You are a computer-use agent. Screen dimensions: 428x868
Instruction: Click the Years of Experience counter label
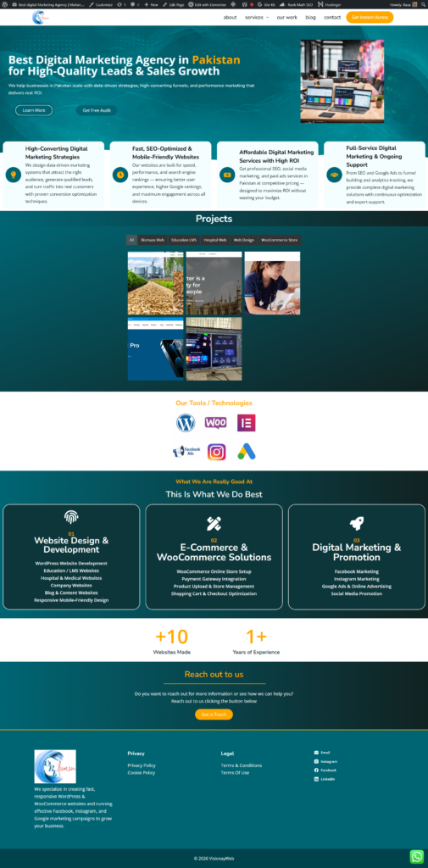point(256,652)
